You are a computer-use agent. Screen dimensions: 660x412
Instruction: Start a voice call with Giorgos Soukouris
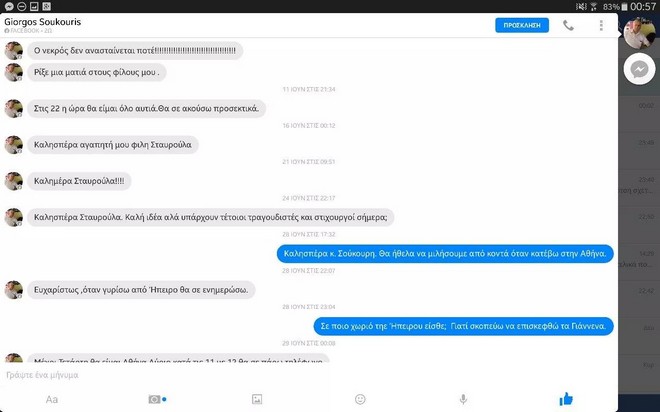pyautogui.click(x=568, y=26)
